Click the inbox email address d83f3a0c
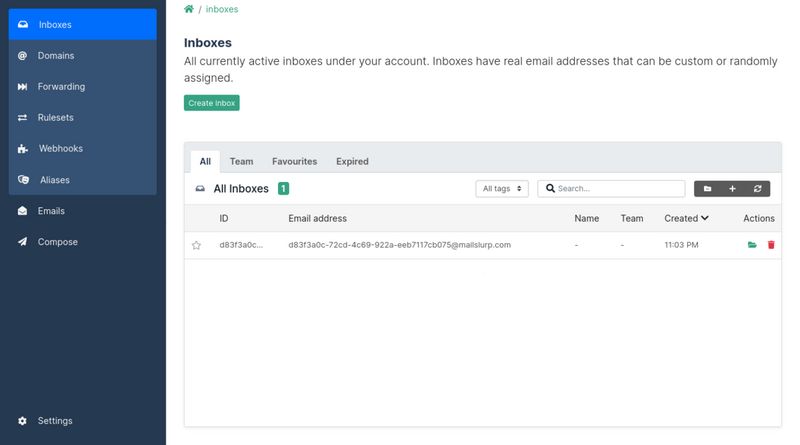Viewport: 800px width, 445px height. [399, 245]
